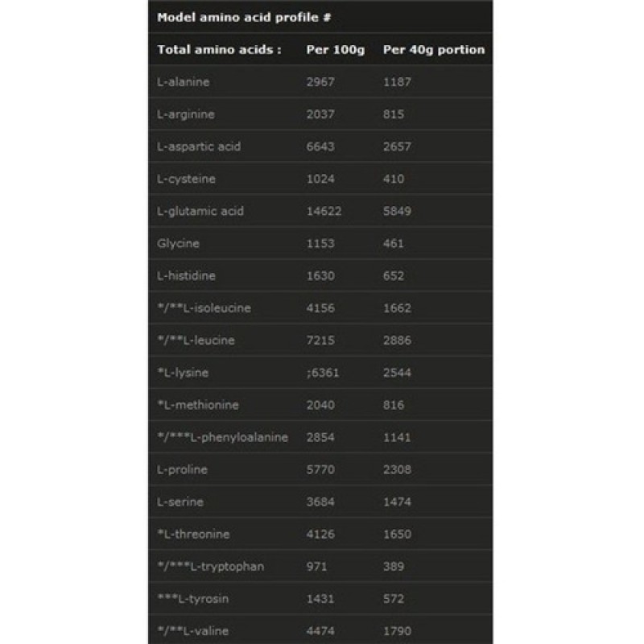Click the 'Per 40g portion' column header

click(x=434, y=49)
